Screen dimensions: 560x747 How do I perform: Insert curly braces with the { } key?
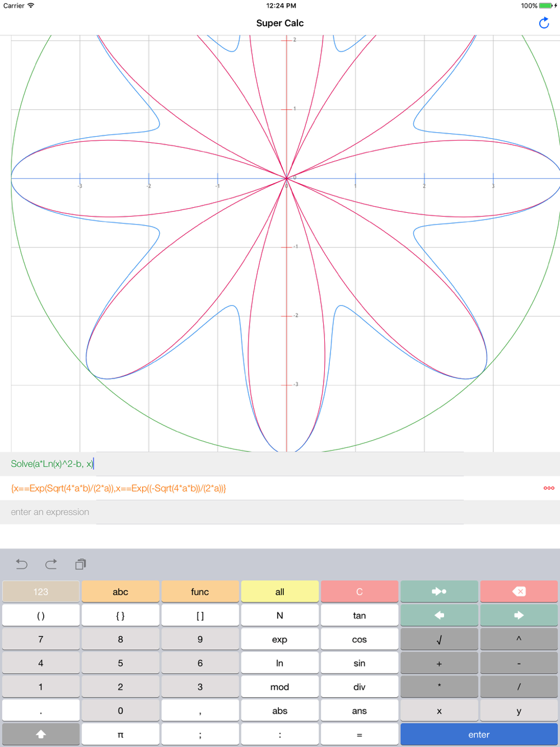pyautogui.click(x=120, y=615)
